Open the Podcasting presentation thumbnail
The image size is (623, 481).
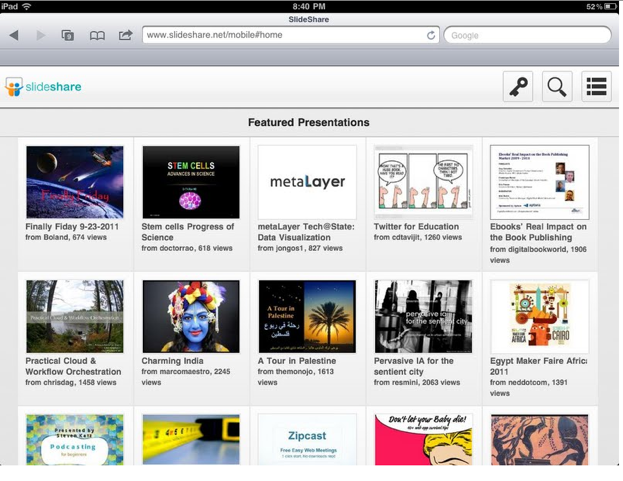[75, 439]
